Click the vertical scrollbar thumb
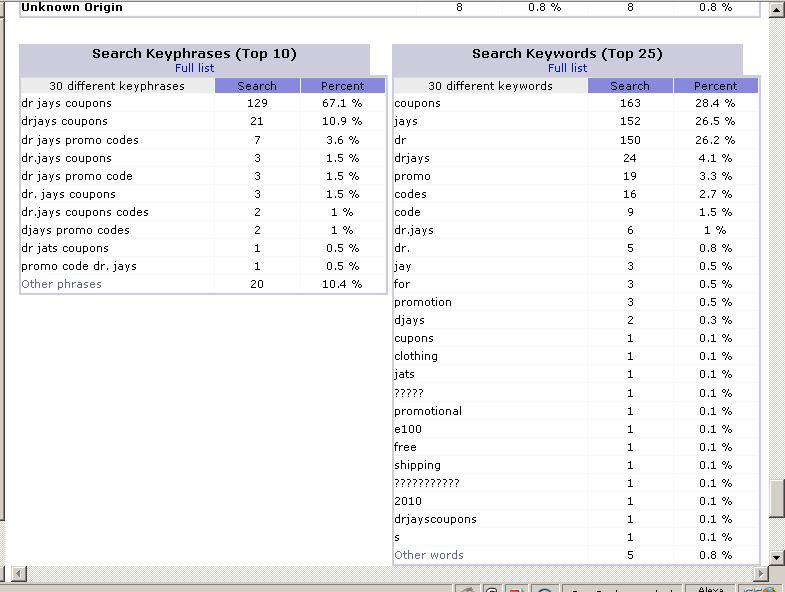Viewport: 785px width, 592px height. tap(777, 500)
